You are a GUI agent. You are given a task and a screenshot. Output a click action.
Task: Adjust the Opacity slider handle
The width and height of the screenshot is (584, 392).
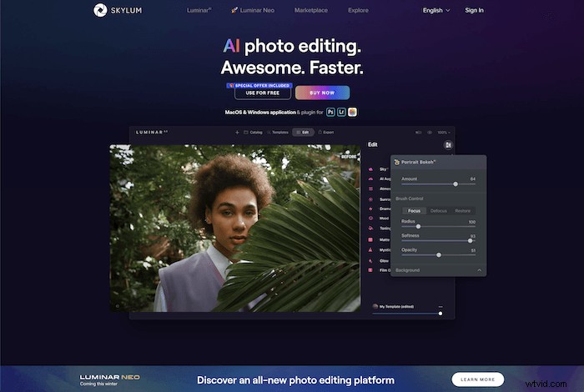click(439, 254)
